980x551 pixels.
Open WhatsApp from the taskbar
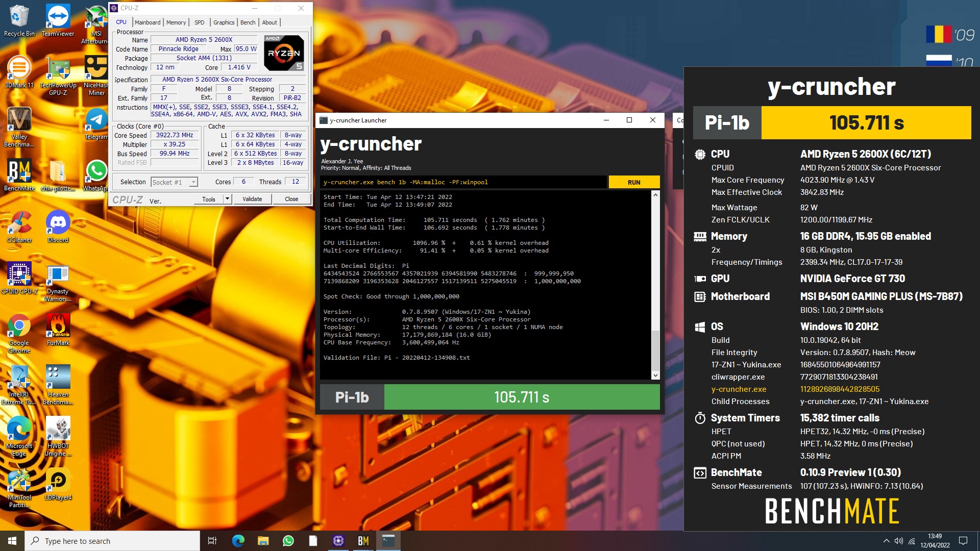[x=288, y=541]
